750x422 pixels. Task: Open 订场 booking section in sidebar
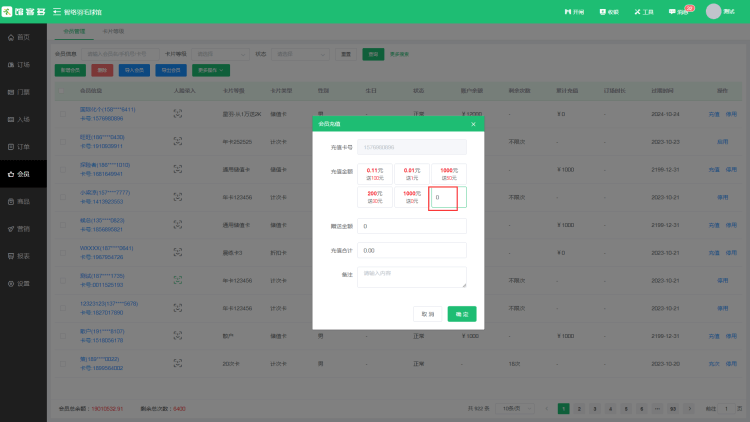coord(17,64)
